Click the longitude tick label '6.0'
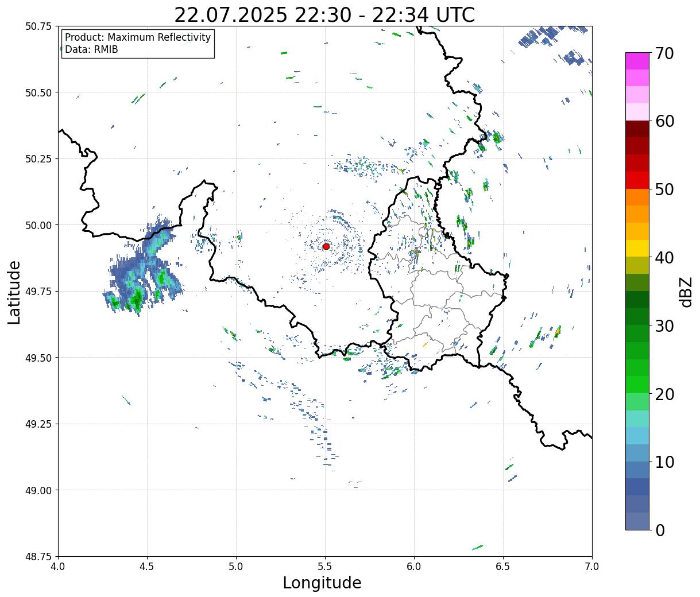The height and width of the screenshot is (597, 700). tap(414, 566)
